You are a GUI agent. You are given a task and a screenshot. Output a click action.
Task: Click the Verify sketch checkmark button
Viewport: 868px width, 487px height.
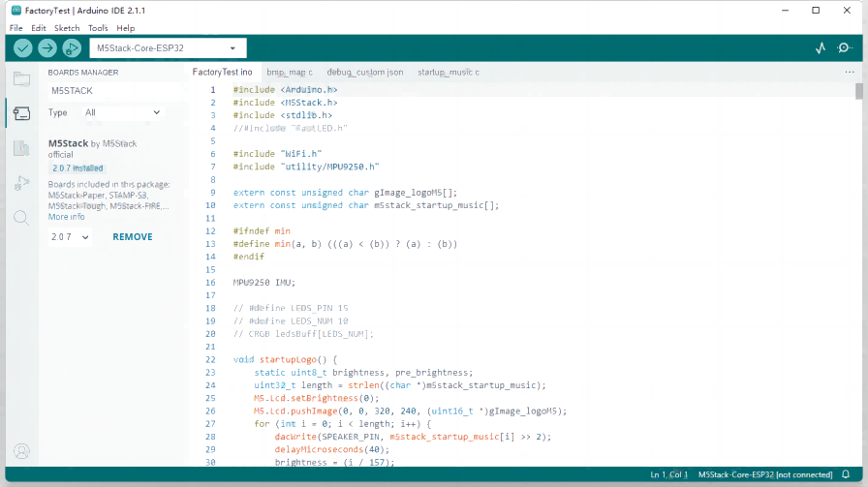click(23, 48)
